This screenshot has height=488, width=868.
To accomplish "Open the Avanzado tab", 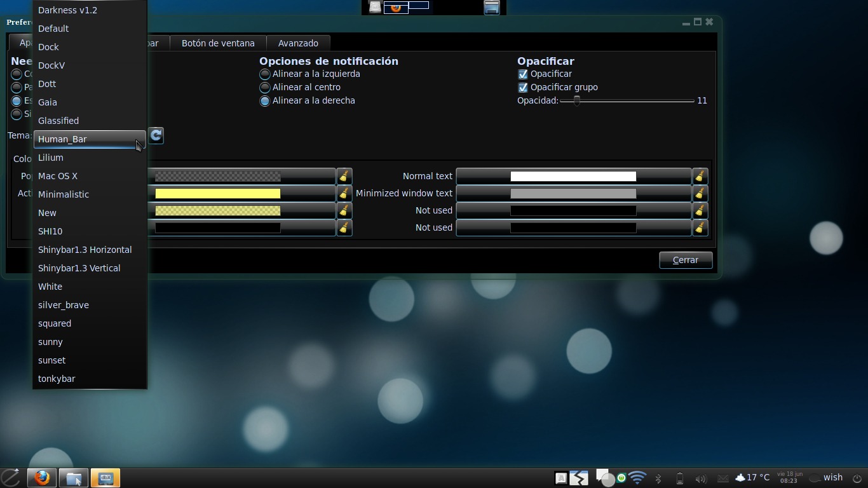I will point(298,43).
